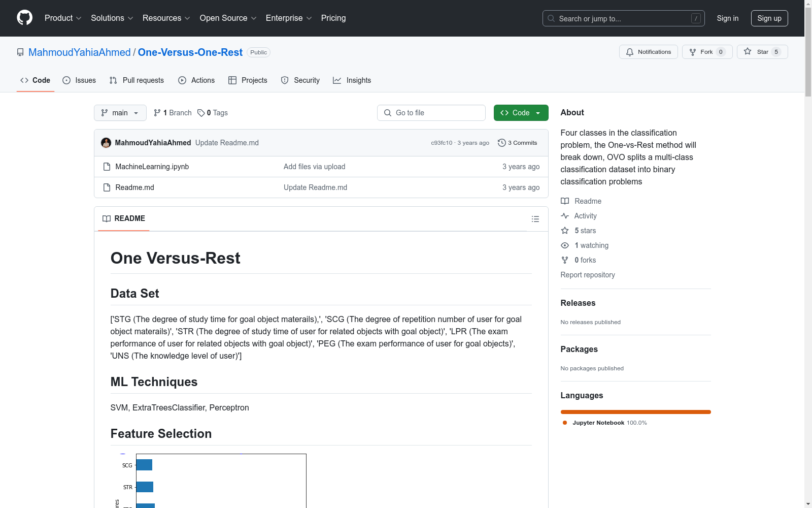Open the c93fc10 commit hash
This screenshot has width=812, height=508.
click(442, 143)
